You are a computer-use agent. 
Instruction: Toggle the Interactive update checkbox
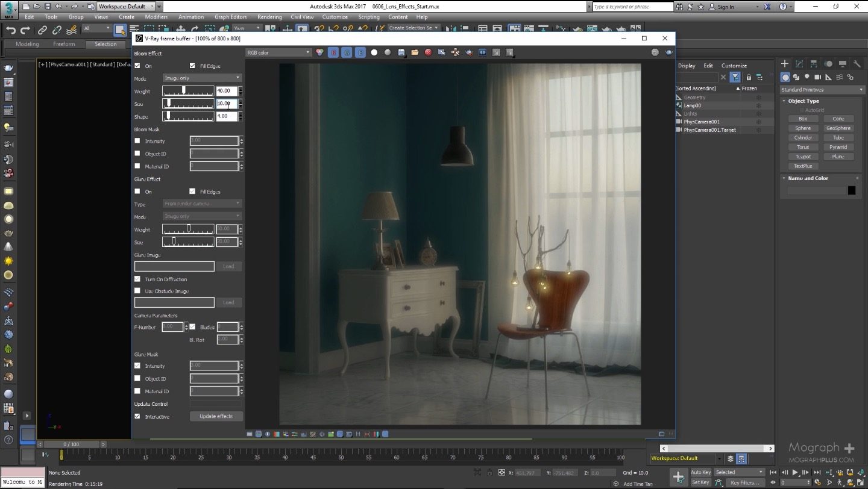pos(137,416)
